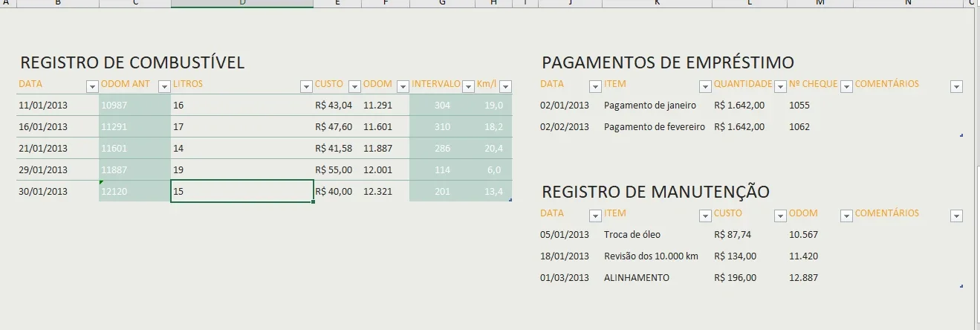Viewport: 980px width, 330px height.
Task: Open ITEM filter dropdown in Pagamentos de Empréstimo
Action: pyautogui.click(x=705, y=87)
